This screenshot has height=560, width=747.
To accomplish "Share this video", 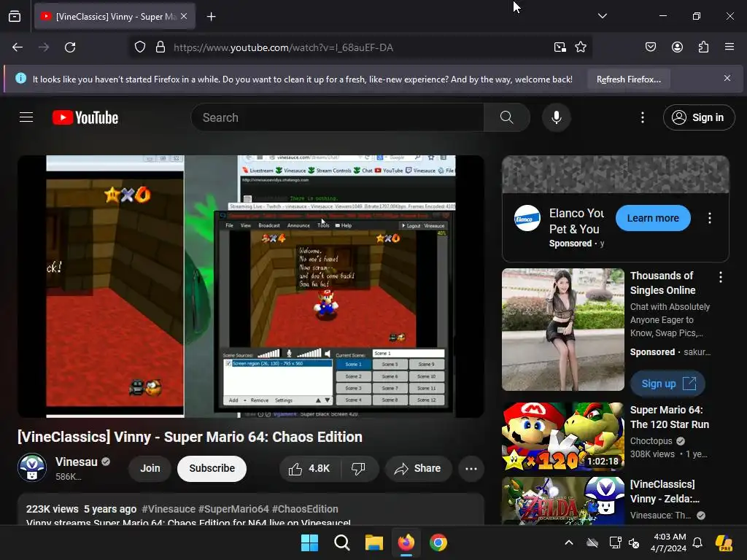I will coord(418,469).
